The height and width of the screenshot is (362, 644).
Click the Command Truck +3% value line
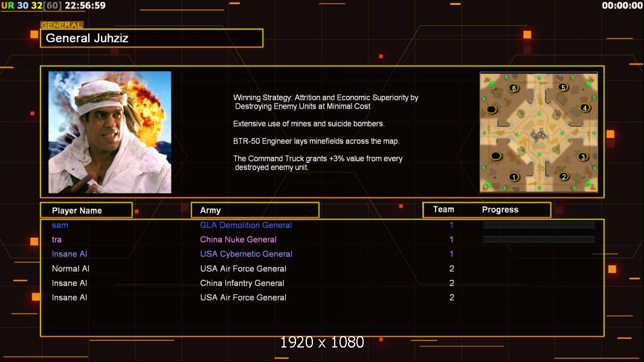(x=318, y=163)
